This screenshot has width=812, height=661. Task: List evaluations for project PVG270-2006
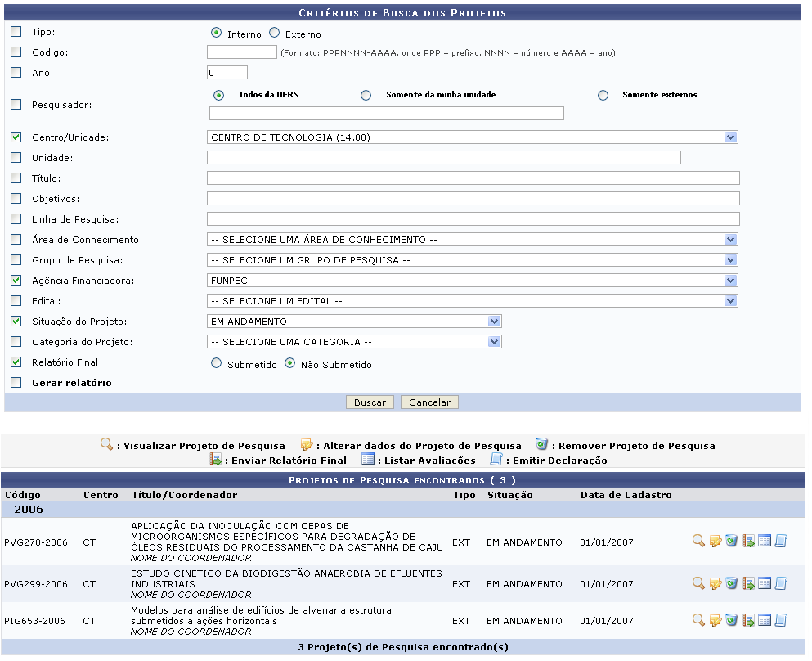[x=765, y=542]
